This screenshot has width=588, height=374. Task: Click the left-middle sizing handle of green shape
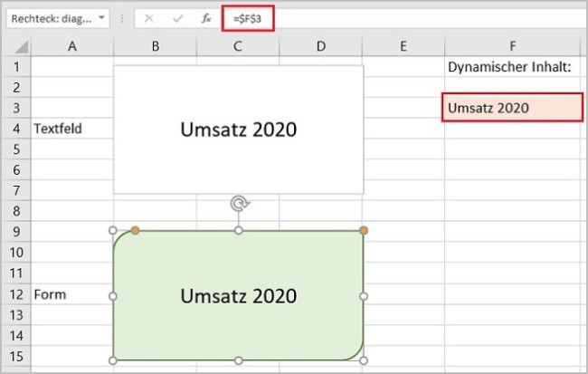click(x=112, y=296)
